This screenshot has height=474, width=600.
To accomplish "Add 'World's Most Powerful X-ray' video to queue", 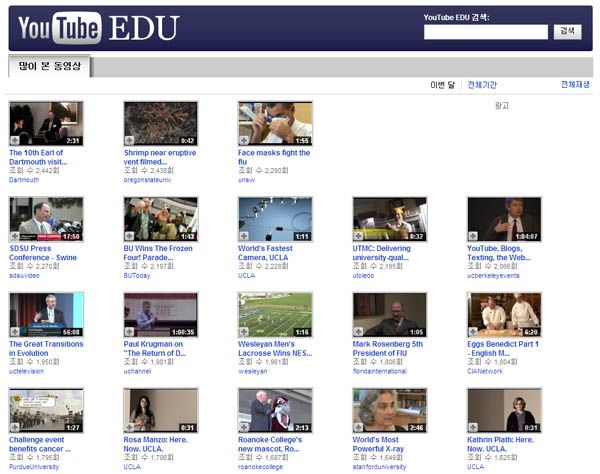I will click(358, 427).
